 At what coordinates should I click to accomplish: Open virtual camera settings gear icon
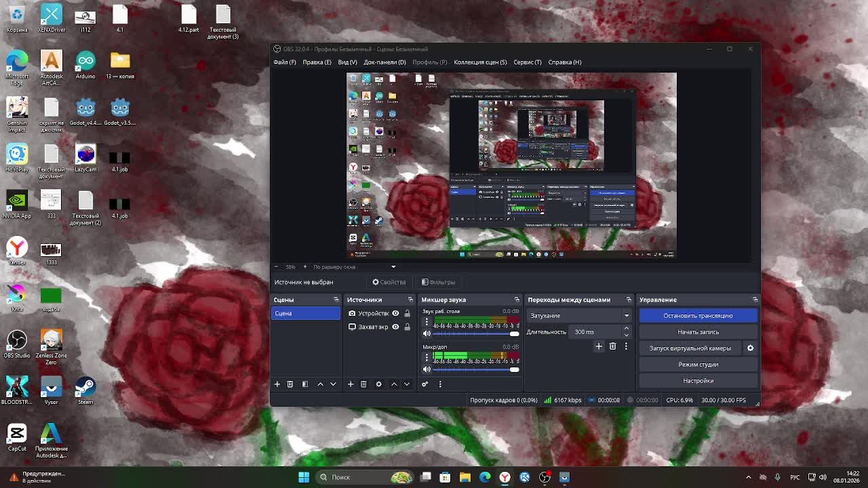(750, 348)
